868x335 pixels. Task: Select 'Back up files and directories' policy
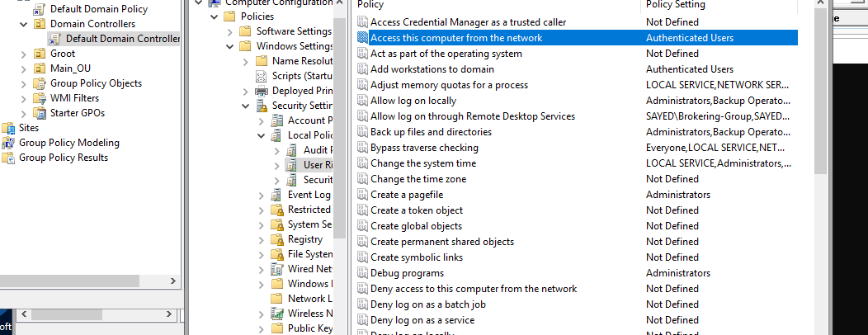432,132
